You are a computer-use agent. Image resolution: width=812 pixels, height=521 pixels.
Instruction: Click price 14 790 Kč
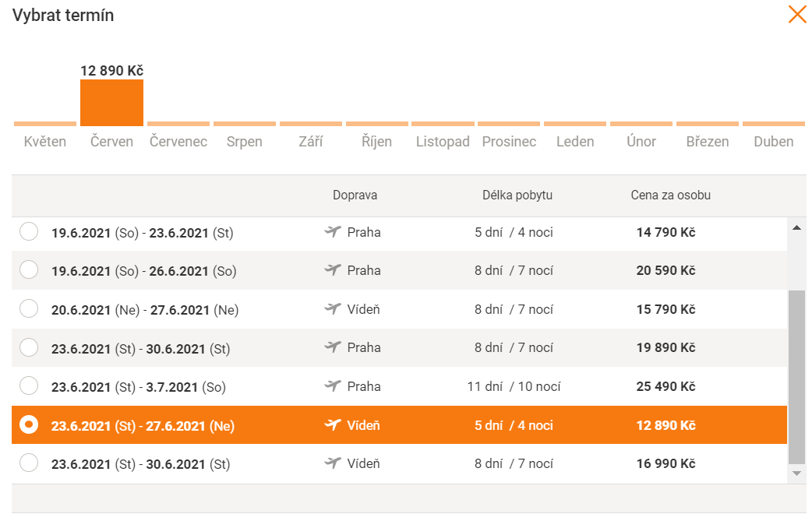(x=666, y=232)
